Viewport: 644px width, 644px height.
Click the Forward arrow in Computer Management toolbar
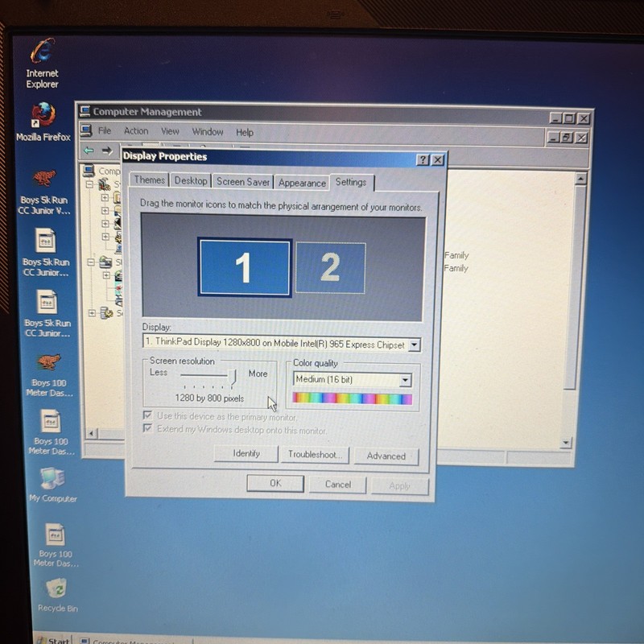[107, 151]
